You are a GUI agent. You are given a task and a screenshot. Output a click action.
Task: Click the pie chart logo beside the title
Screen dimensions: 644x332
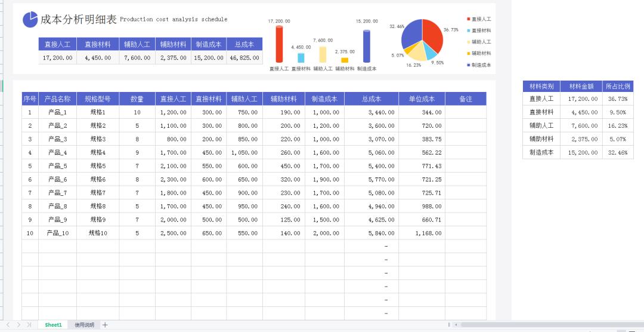coord(30,20)
